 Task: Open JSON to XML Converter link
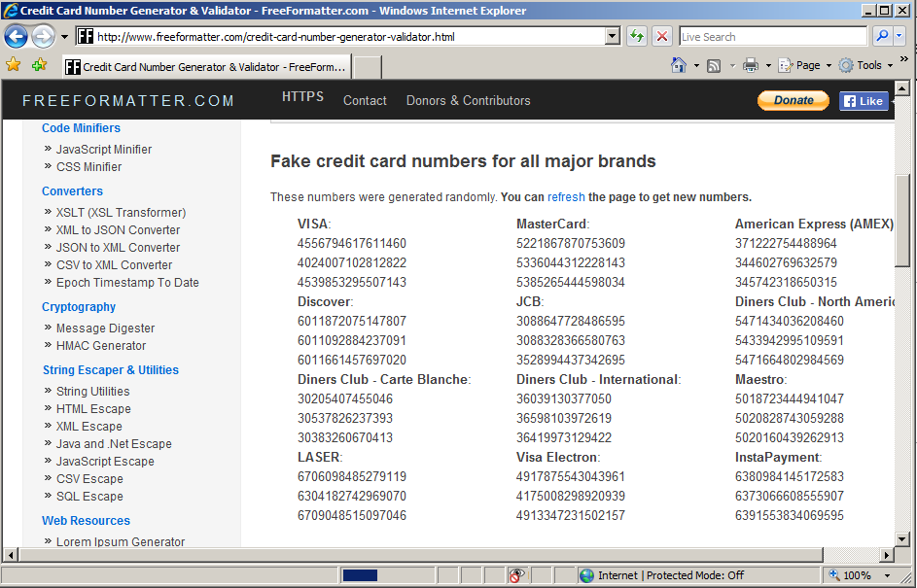pos(118,247)
